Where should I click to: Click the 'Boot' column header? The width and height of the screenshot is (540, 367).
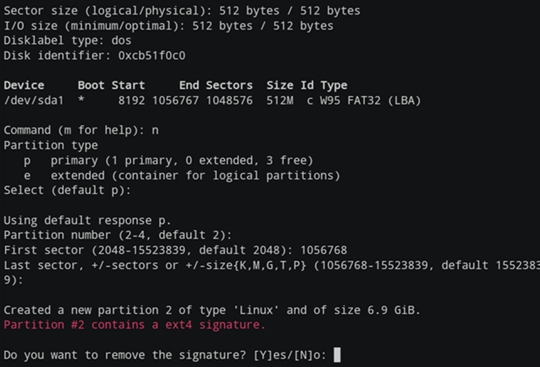(x=91, y=85)
